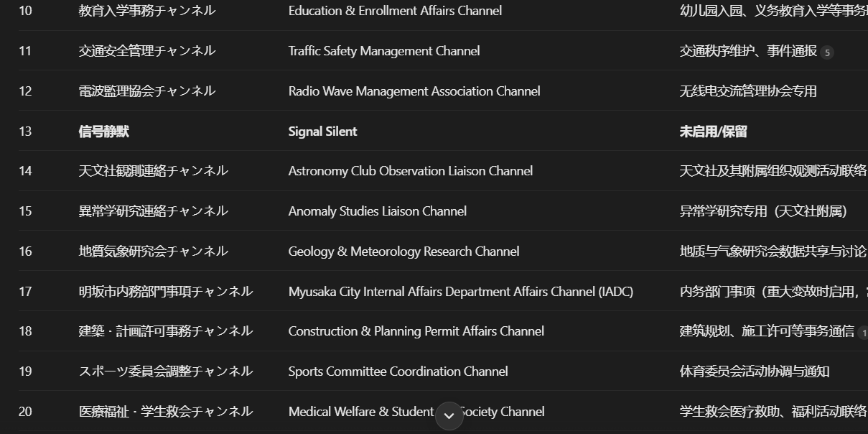The image size is (868, 434).
Task: Click "Traffic Safety Management Channel" text
Action: pyautogui.click(x=384, y=51)
